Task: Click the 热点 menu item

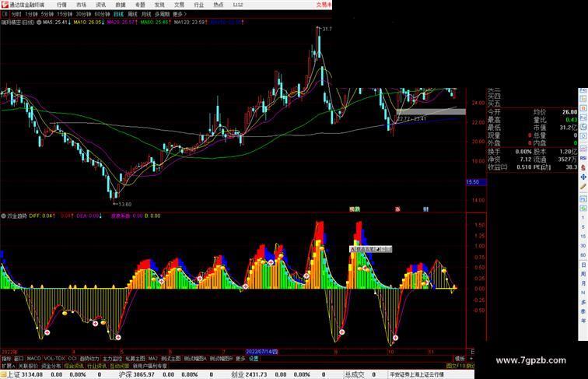Action: [x=219, y=5]
